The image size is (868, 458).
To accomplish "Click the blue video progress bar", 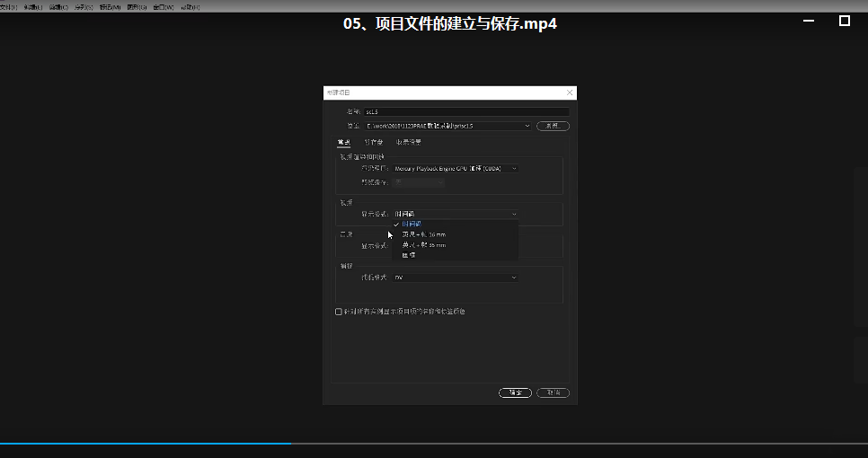I will (145, 443).
